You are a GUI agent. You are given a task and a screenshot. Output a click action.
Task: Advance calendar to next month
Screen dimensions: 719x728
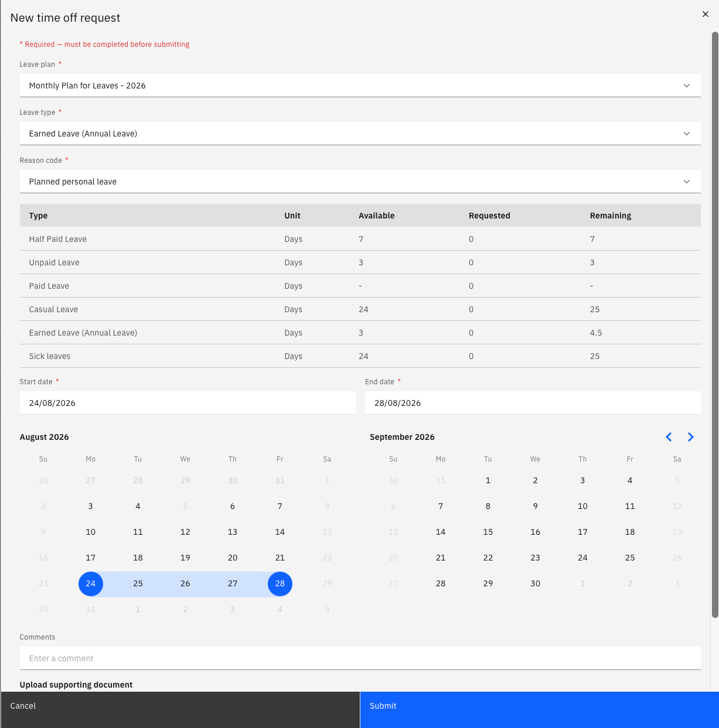pos(691,437)
